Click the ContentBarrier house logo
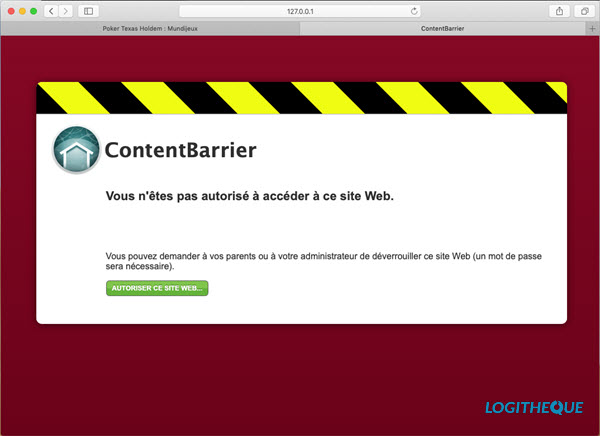This screenshot has height=436, width=600. point(77,149)
